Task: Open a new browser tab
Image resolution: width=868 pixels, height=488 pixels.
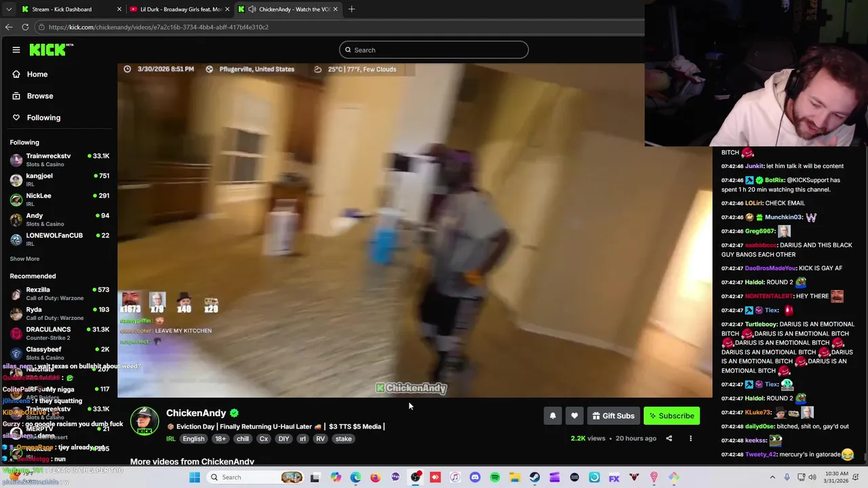Action: coord(352,9)
